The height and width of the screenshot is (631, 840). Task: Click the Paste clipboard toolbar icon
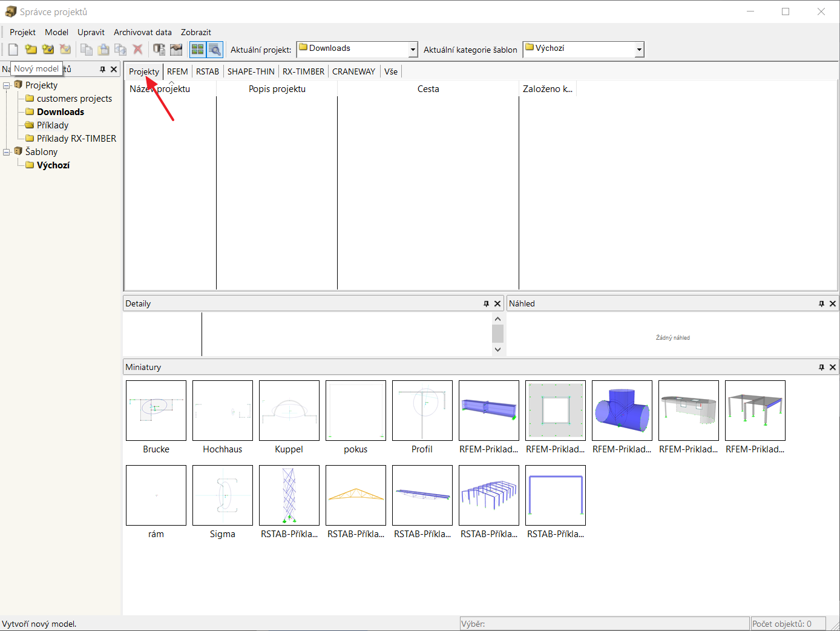(x=103, y=50)
